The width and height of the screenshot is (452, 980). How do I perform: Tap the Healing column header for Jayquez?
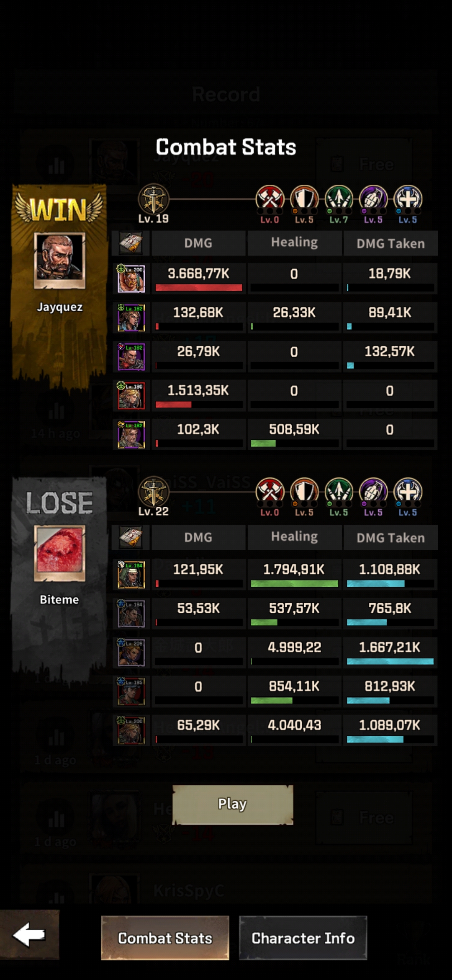295,242
